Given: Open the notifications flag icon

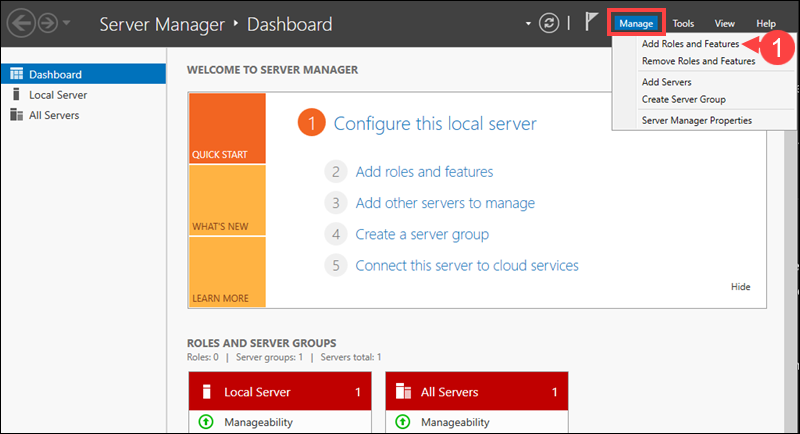Looking at the screenshot, I should (591, 23).
